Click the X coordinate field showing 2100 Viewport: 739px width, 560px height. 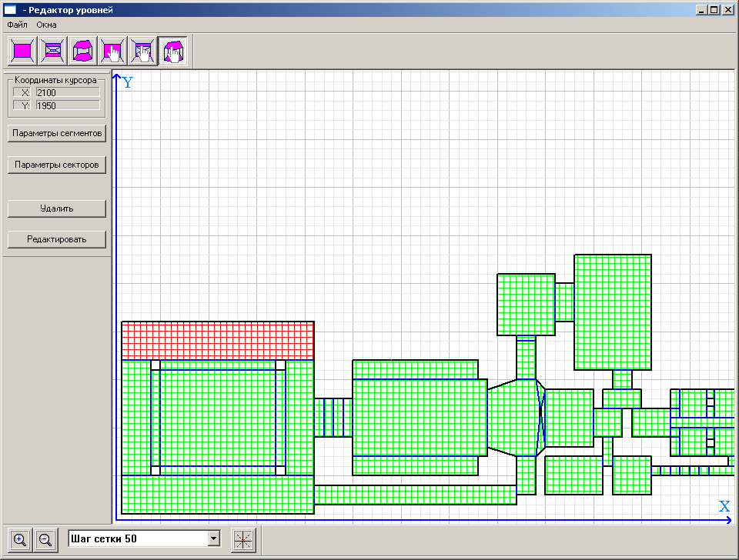(68, 92)
